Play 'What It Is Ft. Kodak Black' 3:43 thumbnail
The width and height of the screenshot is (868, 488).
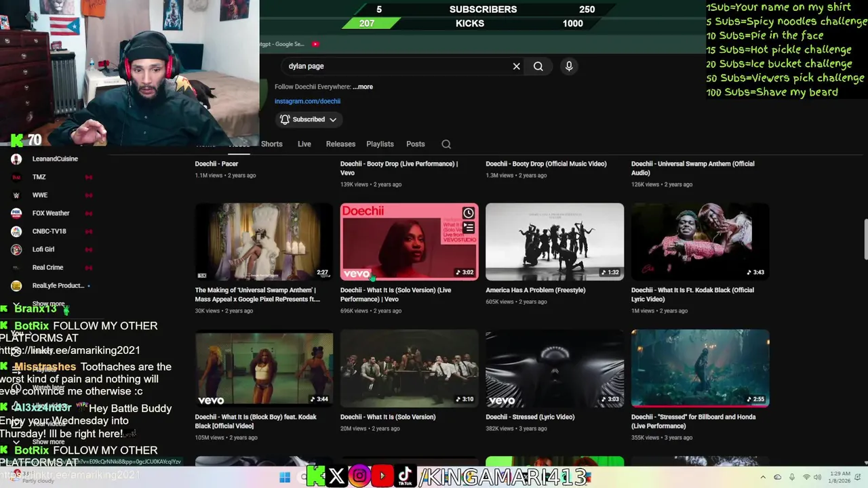click(x=700, y=242)
